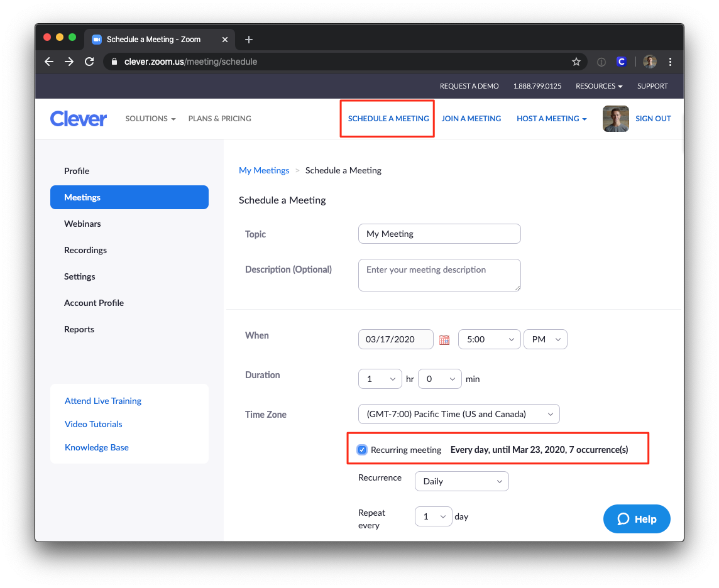This screenshot has width=719, height=588.
Task: Click the user profile photo
Action: click(x=615, y=119)
